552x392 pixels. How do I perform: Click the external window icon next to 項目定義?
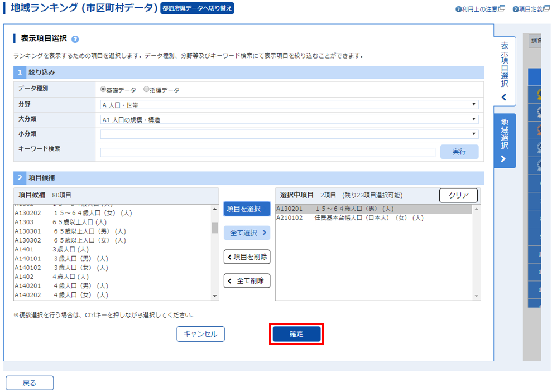click(546, 8)
